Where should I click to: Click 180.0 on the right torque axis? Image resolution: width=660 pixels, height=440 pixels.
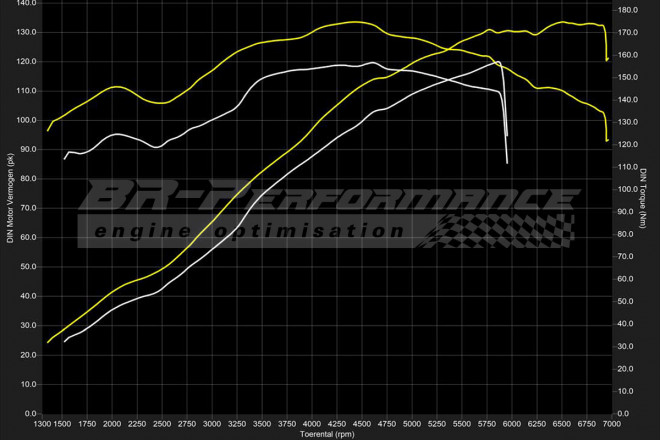[x=629, y=10]
